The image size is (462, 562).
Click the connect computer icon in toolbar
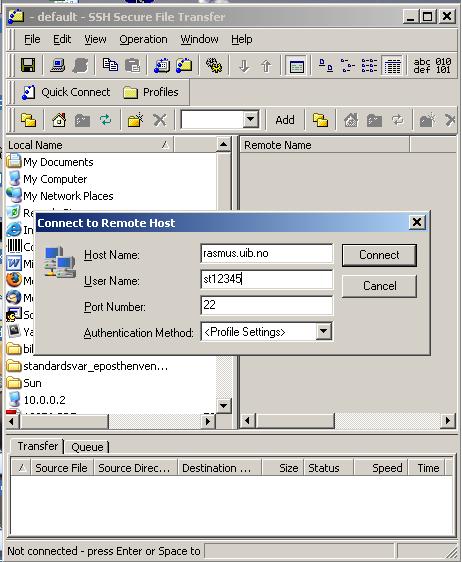pos(58,66)
